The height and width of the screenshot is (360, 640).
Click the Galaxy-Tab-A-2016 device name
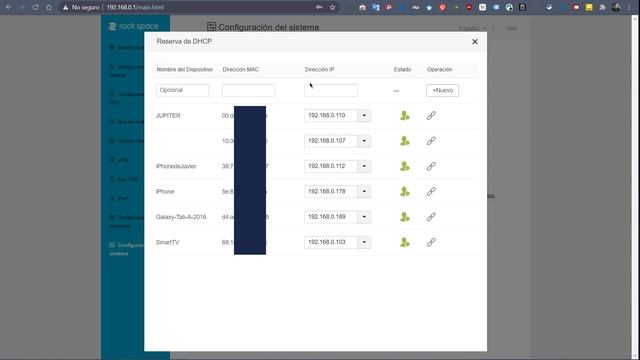[181, 217]
